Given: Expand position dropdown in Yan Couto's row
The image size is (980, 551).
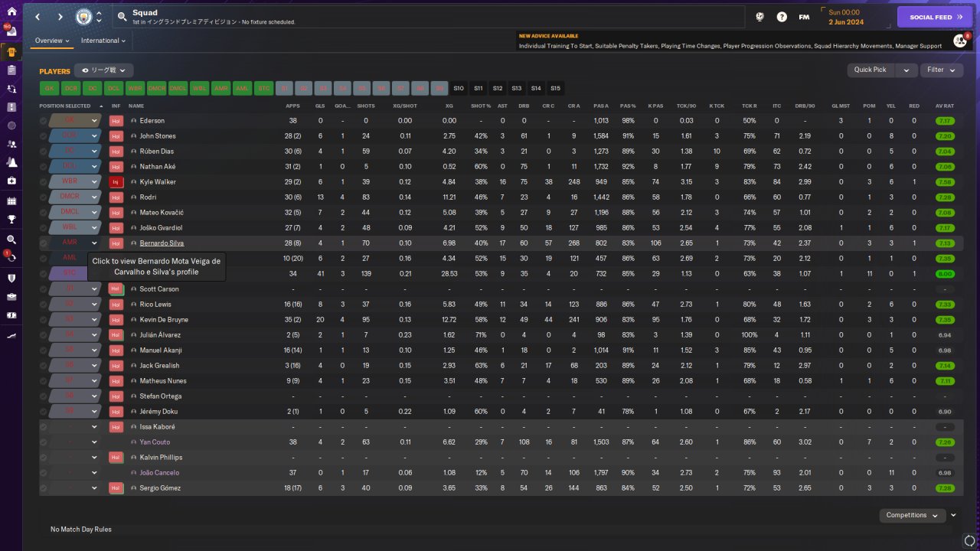Looking at the screenshot, I should (94, 442).
